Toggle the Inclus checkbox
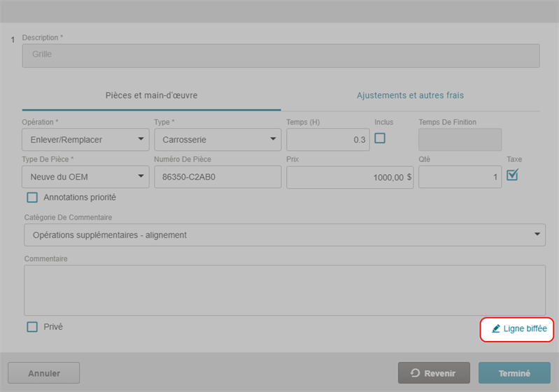 380,138
